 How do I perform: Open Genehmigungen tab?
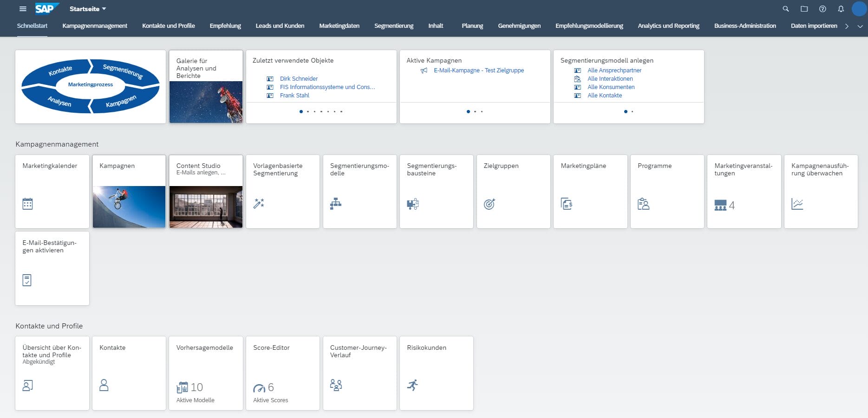pos(519,26)
